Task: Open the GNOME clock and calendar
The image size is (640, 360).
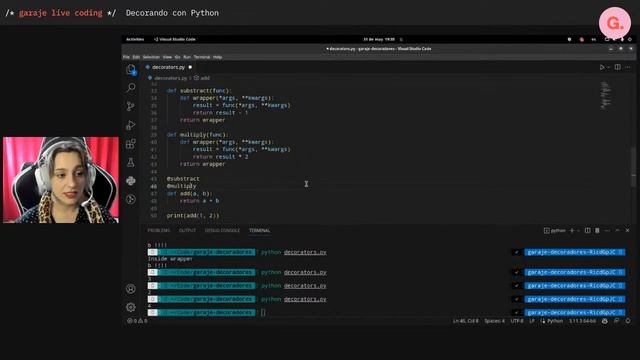Action: click(379, 40)
